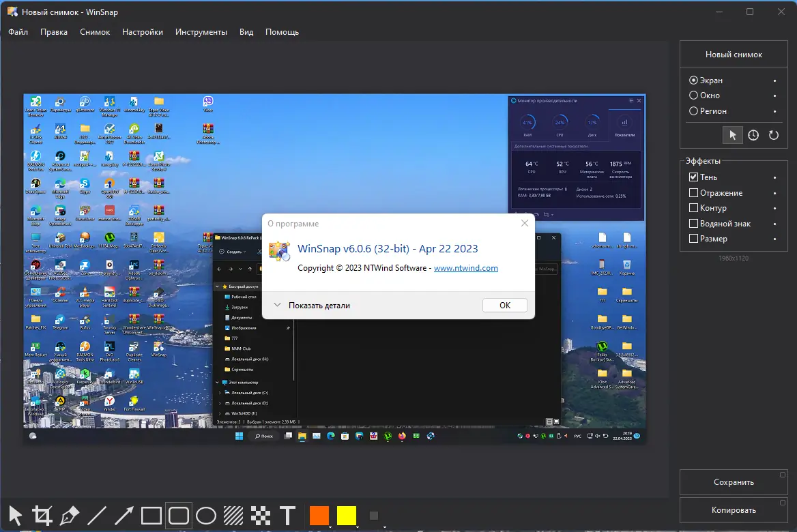Click the 1960x1120 size label
Screen dimensions: 797x532
tap(734, 258)
